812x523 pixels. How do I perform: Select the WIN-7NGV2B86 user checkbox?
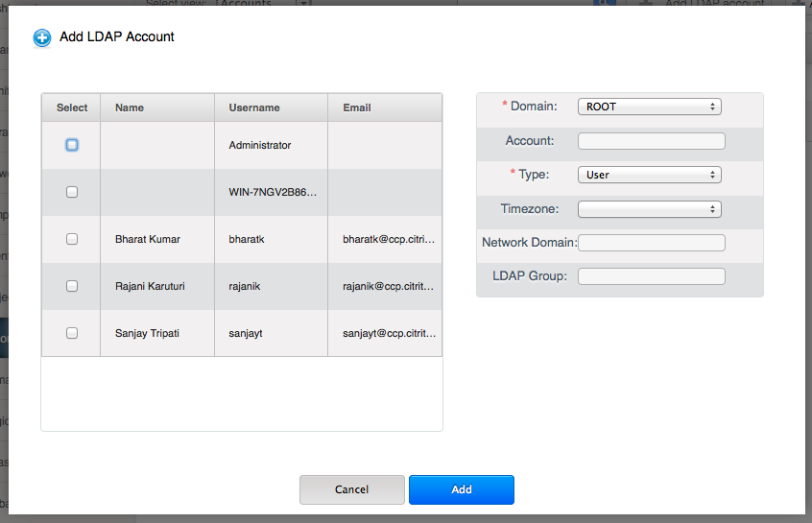(x=72, y=192)
